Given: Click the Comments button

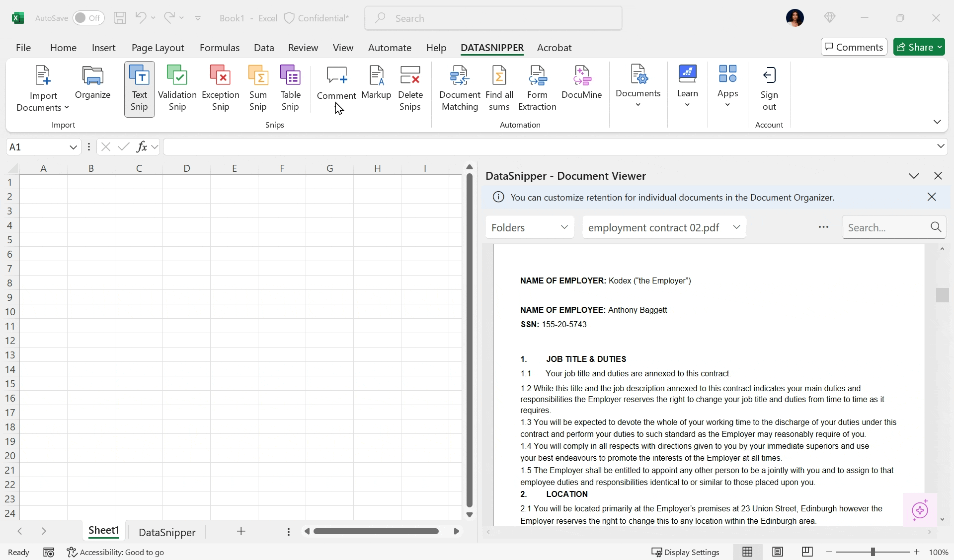Looking at the screenshot, I should 854,47.
